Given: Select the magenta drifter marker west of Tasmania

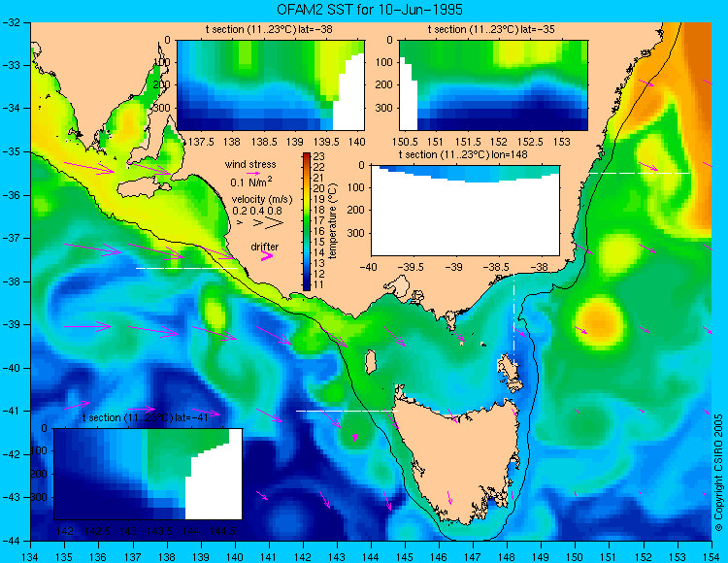Looking at the screenshot, I should (x=355, y=437).
